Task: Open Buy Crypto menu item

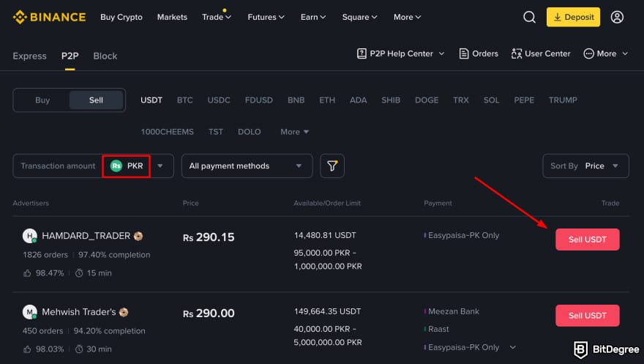Action: 121,18
